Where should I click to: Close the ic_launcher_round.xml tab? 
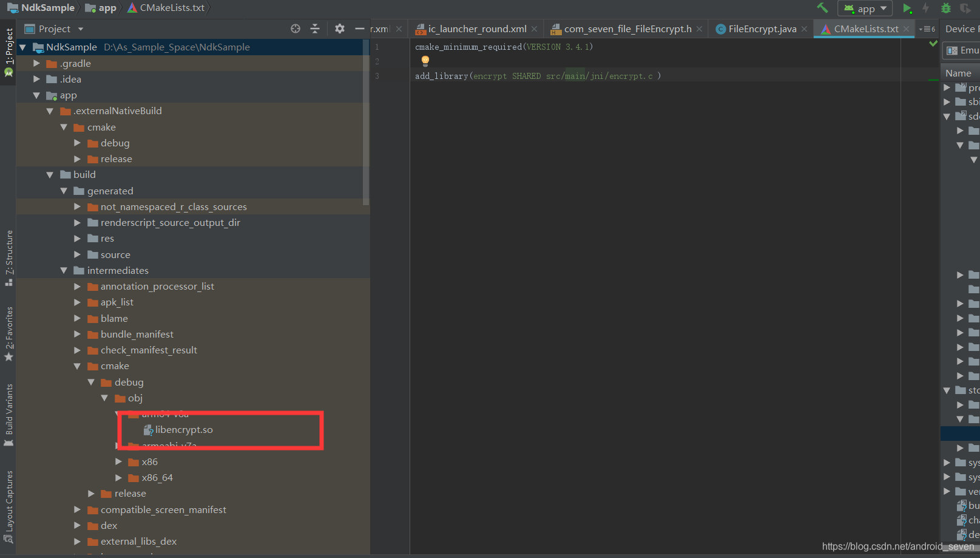click(x=534, y=29)
